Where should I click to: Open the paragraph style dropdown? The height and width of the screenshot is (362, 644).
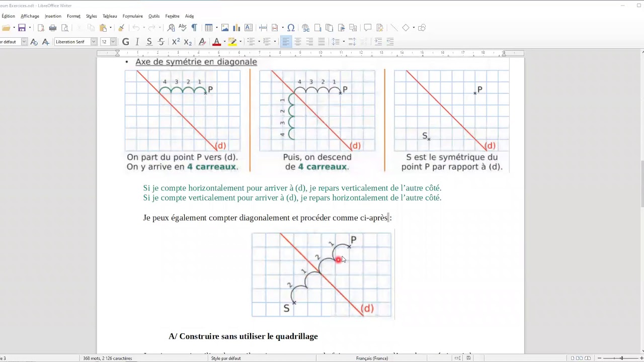24,42
